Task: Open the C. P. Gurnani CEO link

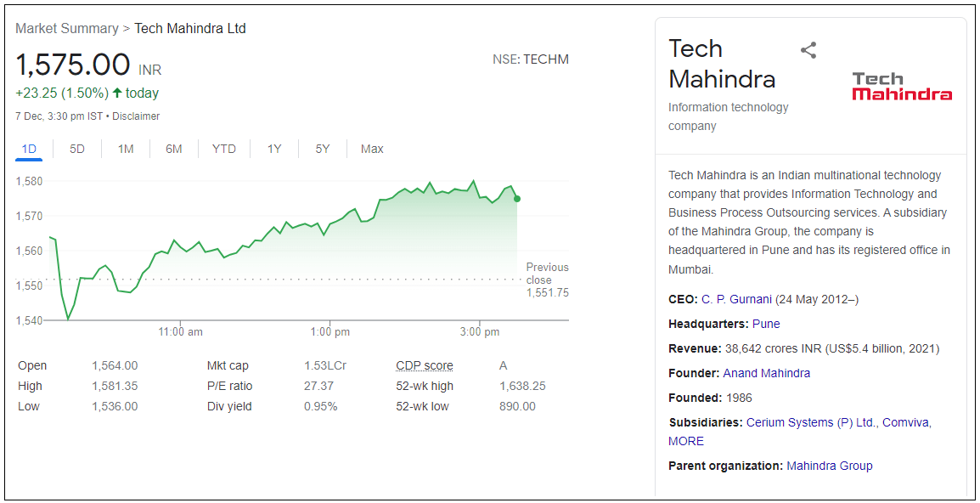Action: click(735, 299)
